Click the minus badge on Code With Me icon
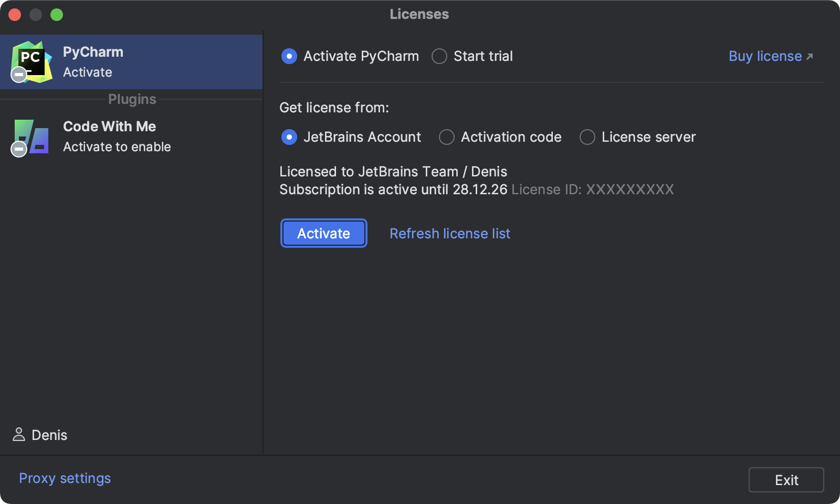Viewport: 840px width, 504px height. (x=18, y=150)
